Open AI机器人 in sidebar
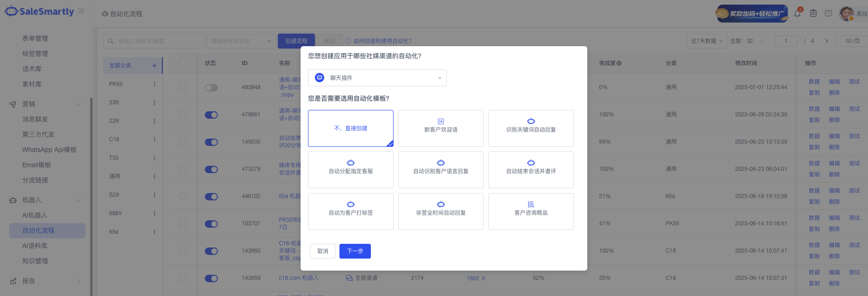 [35, 215]
